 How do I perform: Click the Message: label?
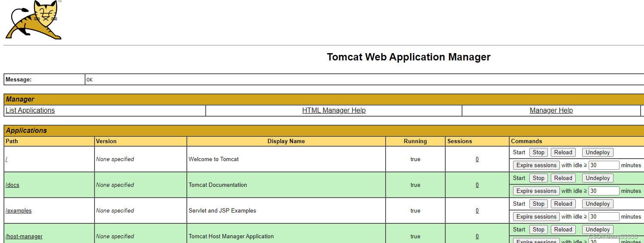18,79
